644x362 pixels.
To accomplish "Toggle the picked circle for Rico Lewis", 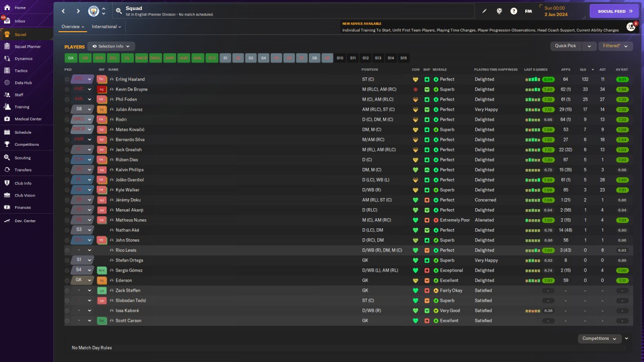I will coord(67,250).
